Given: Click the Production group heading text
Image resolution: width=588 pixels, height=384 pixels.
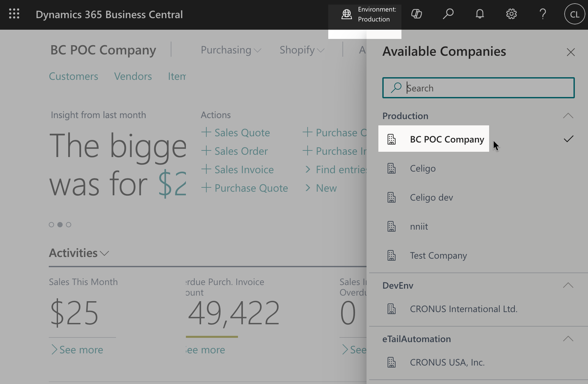Looking at the screenshot, I should [x=405, y=116].
